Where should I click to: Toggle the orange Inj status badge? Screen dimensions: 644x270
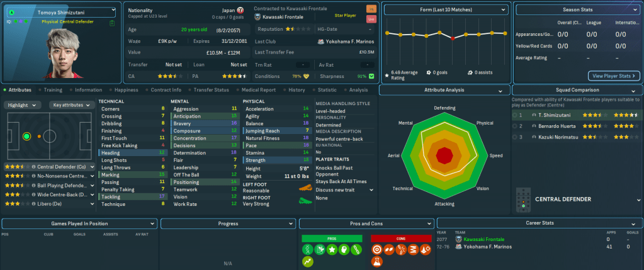tap(371, 9)
